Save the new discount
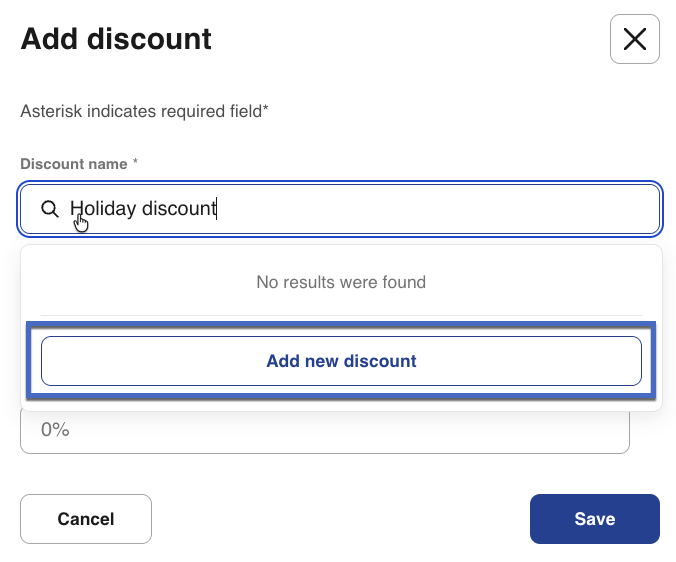Screen dimensions: 676x562 coord(594,519)
